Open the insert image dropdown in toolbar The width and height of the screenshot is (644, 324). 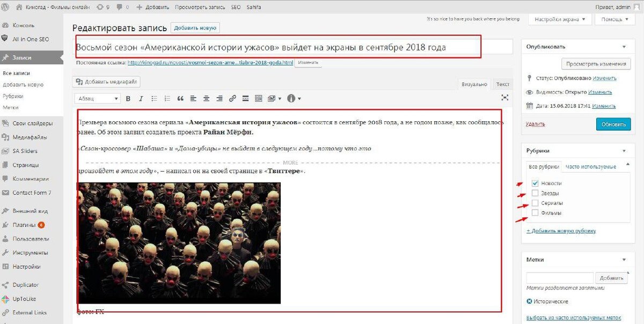click(x=274, y=99)
